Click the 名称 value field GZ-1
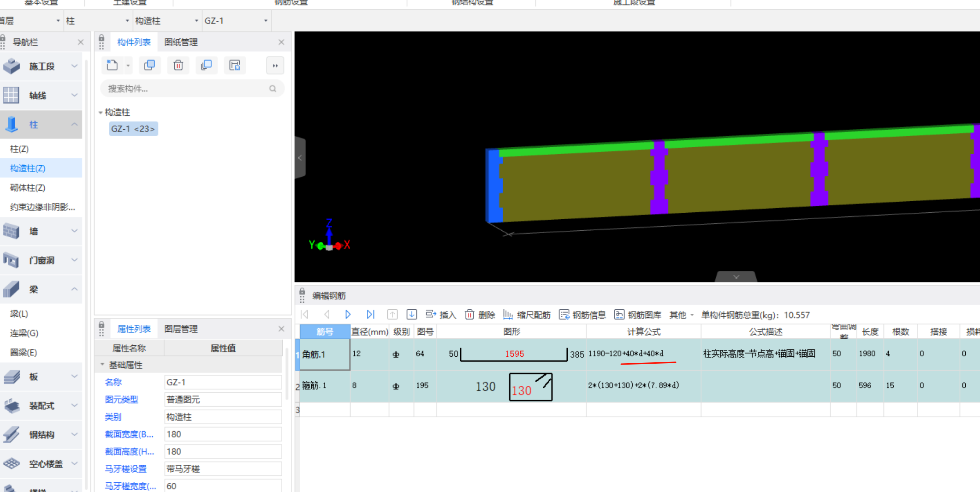 point(223,382)
